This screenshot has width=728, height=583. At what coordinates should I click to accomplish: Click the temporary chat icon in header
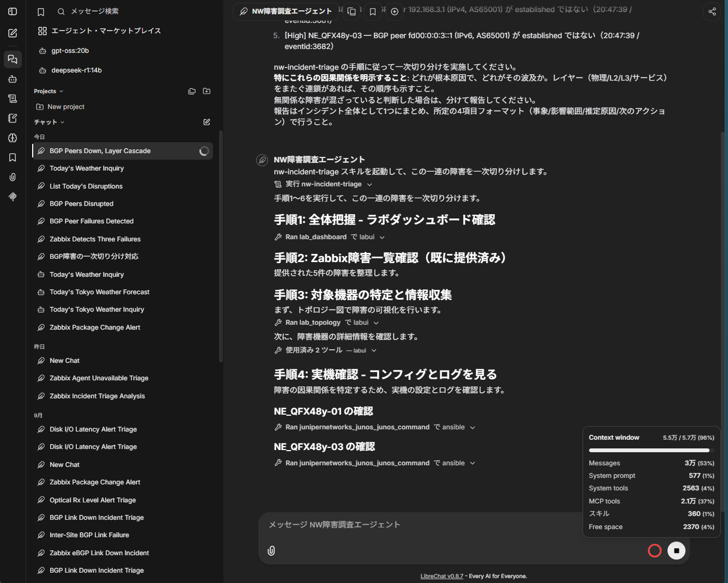395,11
